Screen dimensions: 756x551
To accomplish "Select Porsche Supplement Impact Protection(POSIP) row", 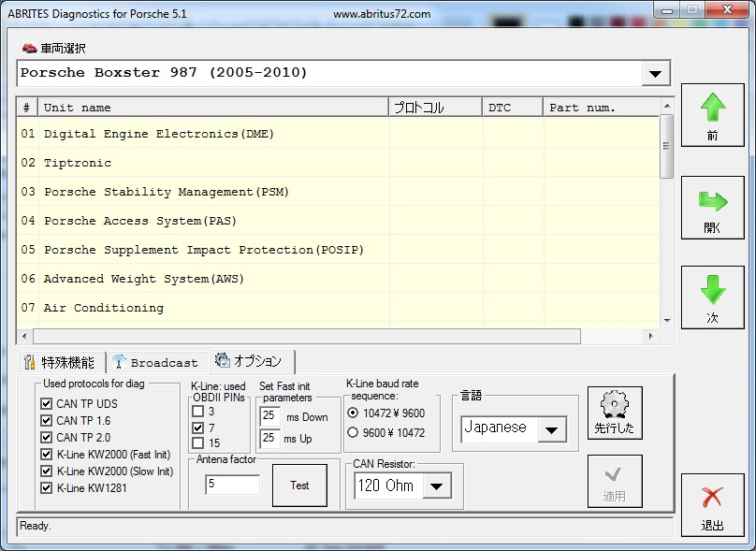I will coord(338,249).
